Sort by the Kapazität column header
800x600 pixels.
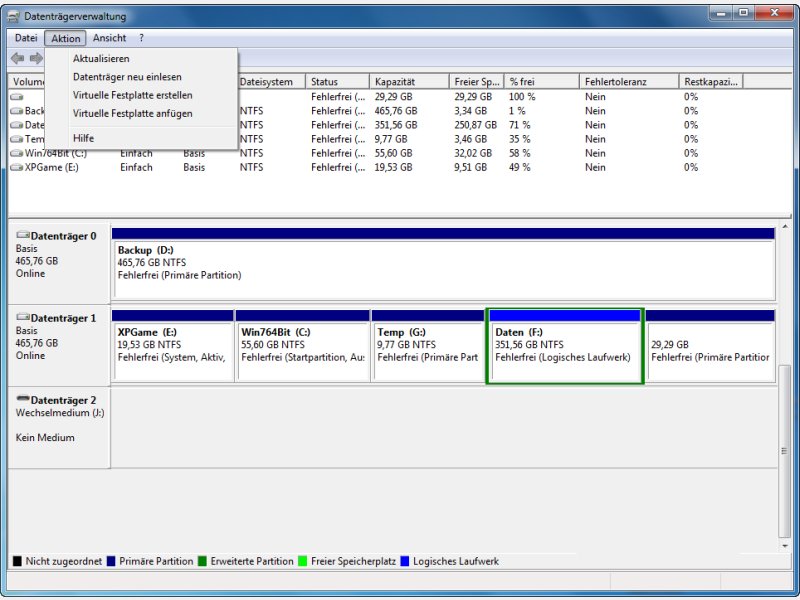pyautogui.click(x=409, y=82)
